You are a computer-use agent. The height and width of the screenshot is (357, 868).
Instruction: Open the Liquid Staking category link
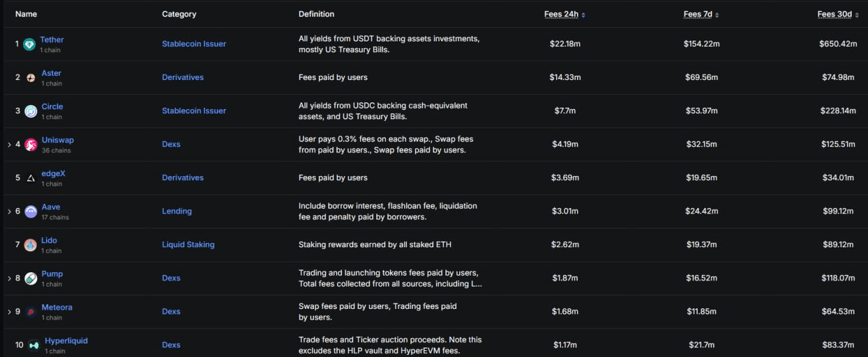[x=188, y=245]
